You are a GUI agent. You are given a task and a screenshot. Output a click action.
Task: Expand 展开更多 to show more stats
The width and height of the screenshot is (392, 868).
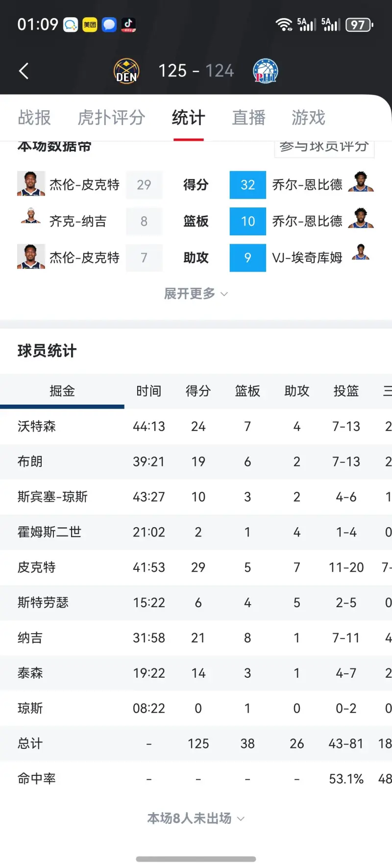pos(196,293)
